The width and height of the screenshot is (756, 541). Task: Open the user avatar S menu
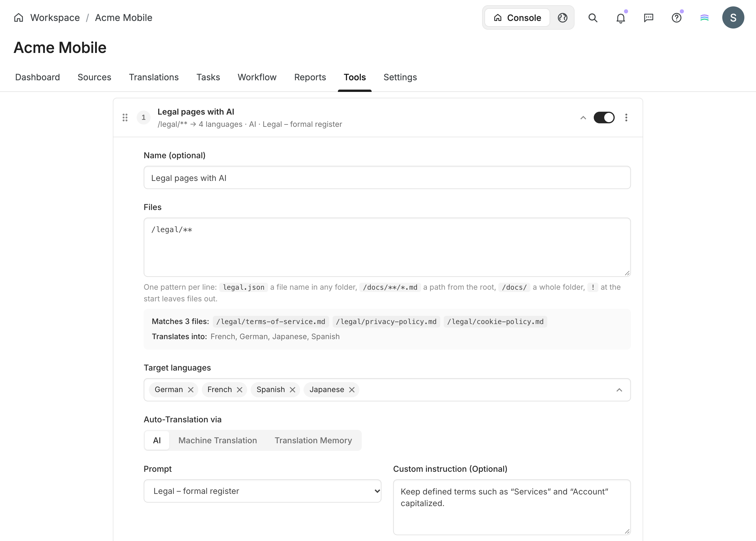point(733,18)
